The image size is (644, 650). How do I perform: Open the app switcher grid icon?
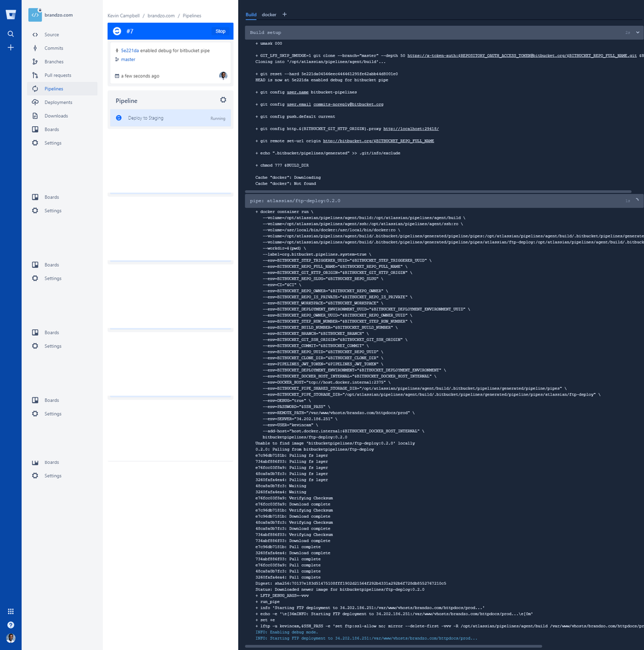click(x=11, y=612)
